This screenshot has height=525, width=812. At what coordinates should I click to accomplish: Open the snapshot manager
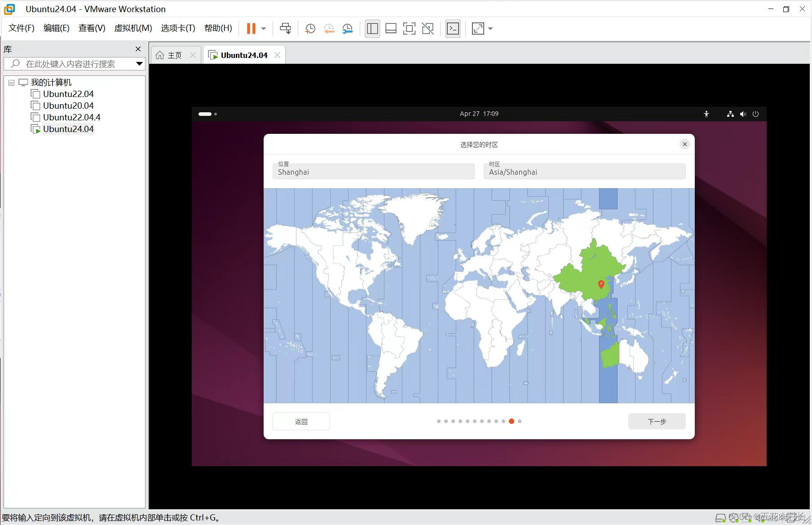347,29
